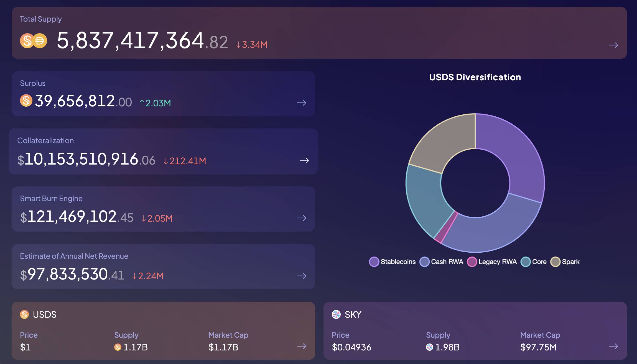The image size is (637, 364).
Task: Open Surplus details arrow
Action: (x=302, y=103)
